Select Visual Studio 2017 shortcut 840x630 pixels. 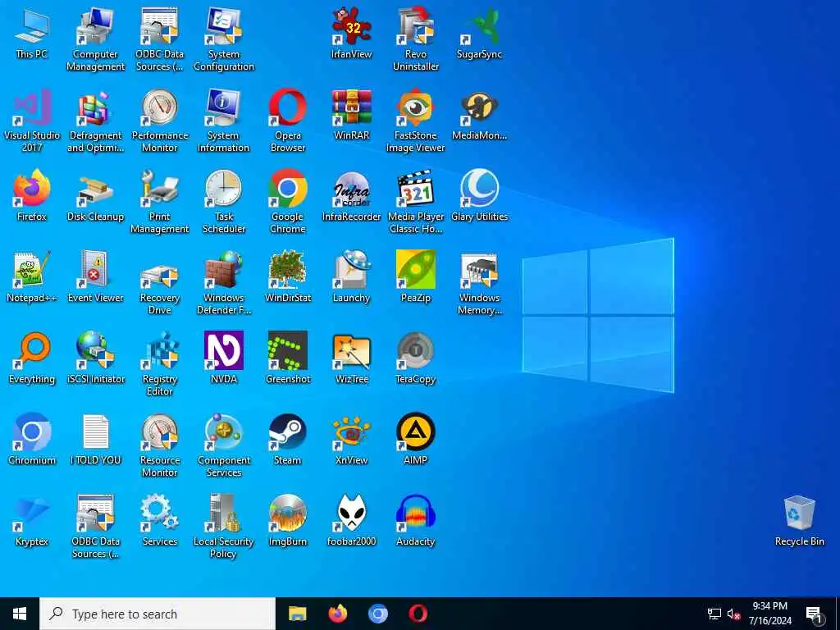tap(32, 120)
